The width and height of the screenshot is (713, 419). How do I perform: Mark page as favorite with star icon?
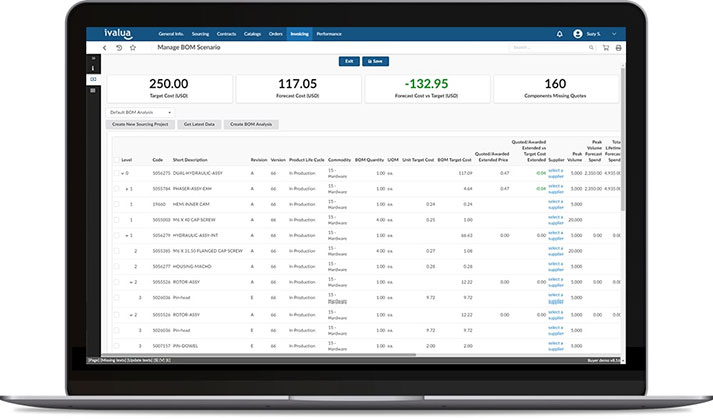[x=133, y=48]
